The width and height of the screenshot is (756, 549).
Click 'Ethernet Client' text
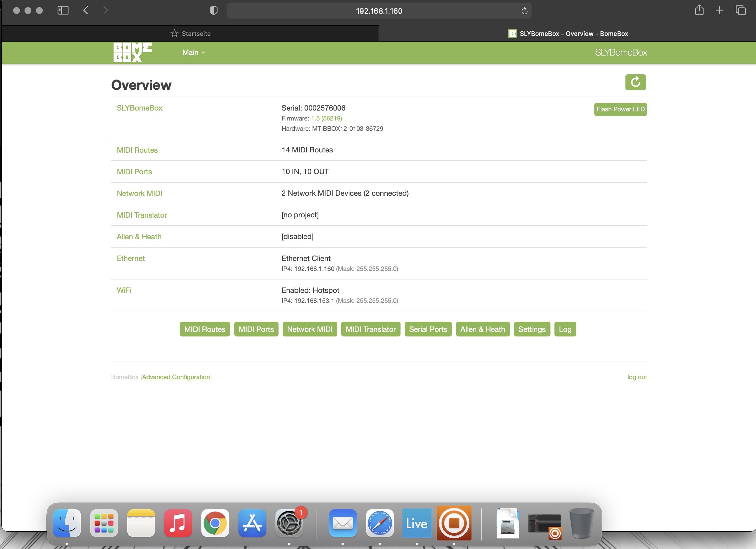pyautogui.click(x=306, y=258)
